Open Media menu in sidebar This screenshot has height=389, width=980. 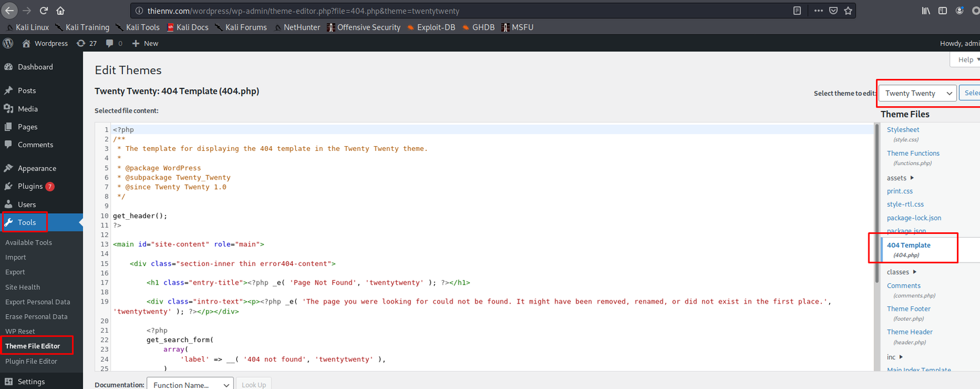(x=42, y=109)
